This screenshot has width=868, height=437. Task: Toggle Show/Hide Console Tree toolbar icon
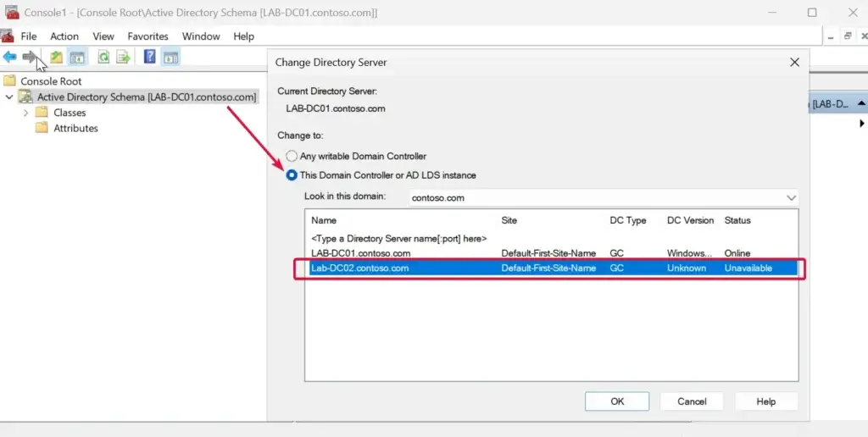point(77,58)
